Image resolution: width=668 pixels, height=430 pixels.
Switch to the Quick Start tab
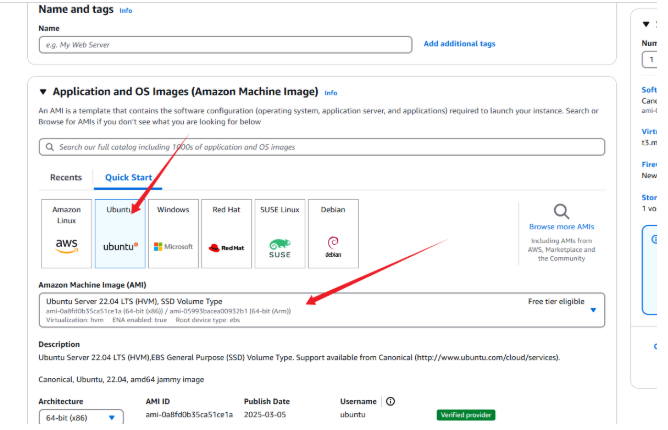pos(128,178)
